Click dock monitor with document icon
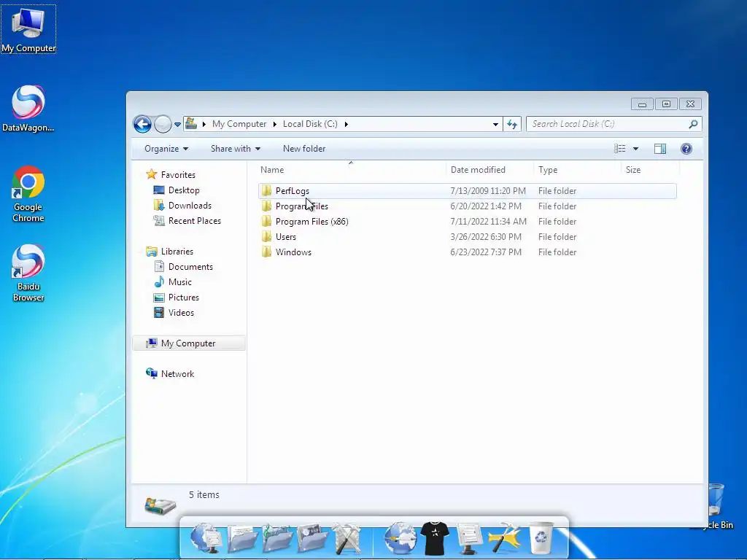This screenshot has width=747, height=560. (x=469, y=538)
